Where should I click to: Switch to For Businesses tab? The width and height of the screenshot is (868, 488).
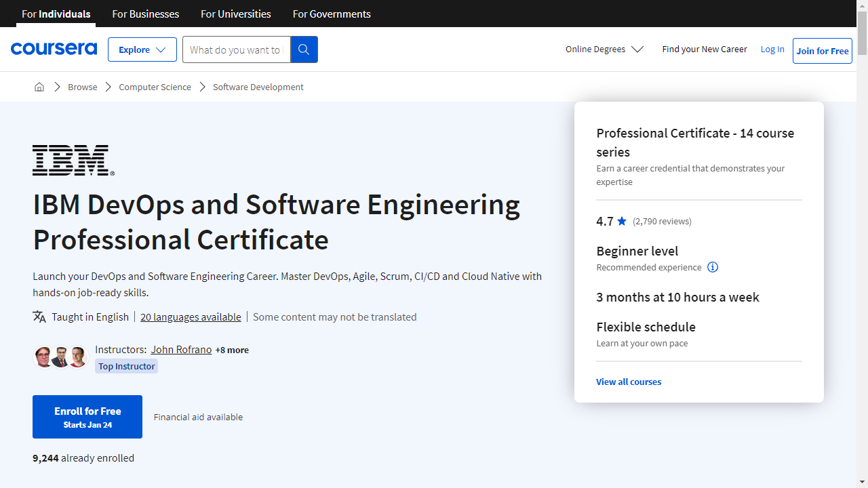click(x=146, y=14)
